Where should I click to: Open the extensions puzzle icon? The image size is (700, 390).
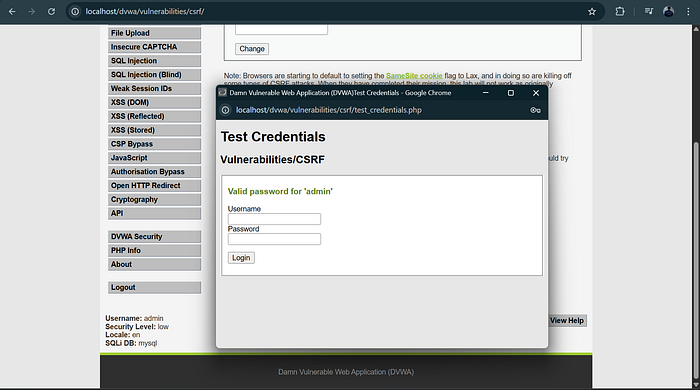[x=620, y=12]
